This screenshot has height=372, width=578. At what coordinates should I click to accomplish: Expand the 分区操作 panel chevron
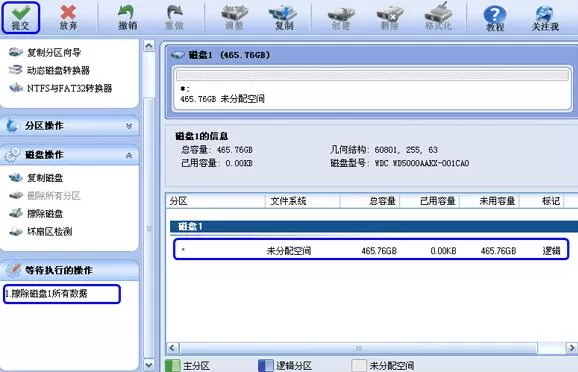click(129, 126)
